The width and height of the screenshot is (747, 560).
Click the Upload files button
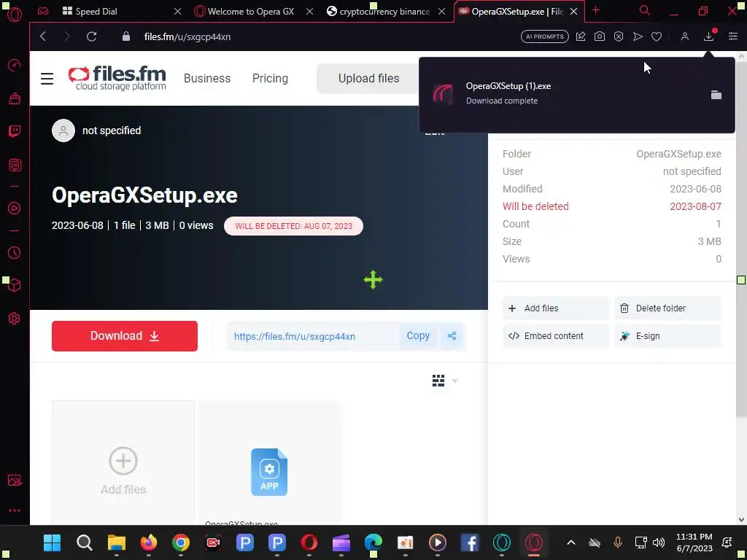click(368, 78)
